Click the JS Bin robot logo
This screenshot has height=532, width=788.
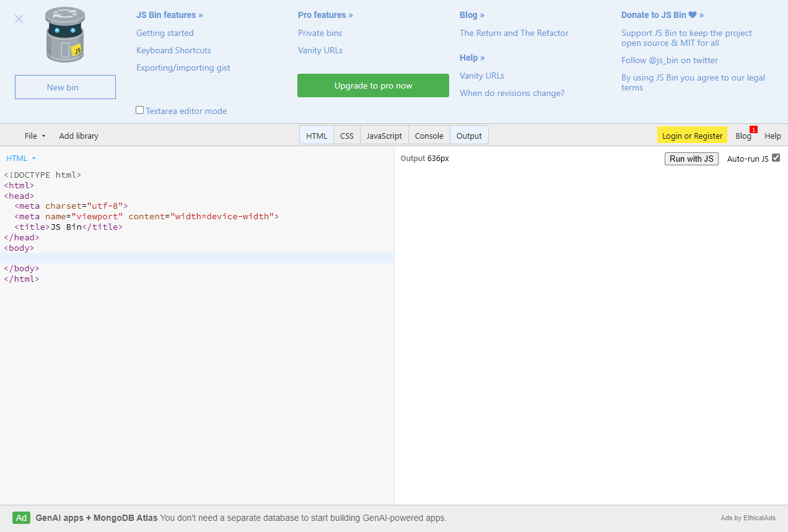coord(64,36)
